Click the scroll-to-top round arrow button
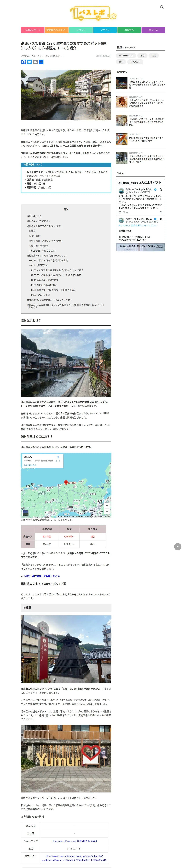Screen dimensions: 186x868 point(178,547)
